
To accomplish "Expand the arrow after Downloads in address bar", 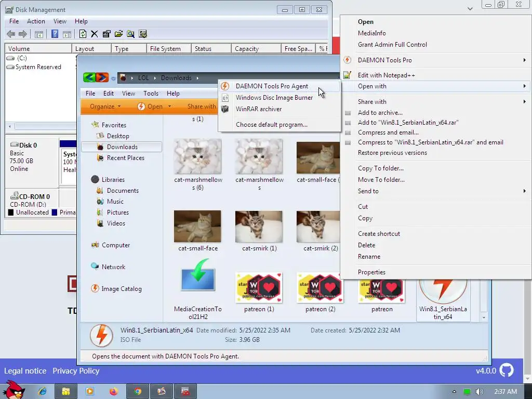I will 197,78.
